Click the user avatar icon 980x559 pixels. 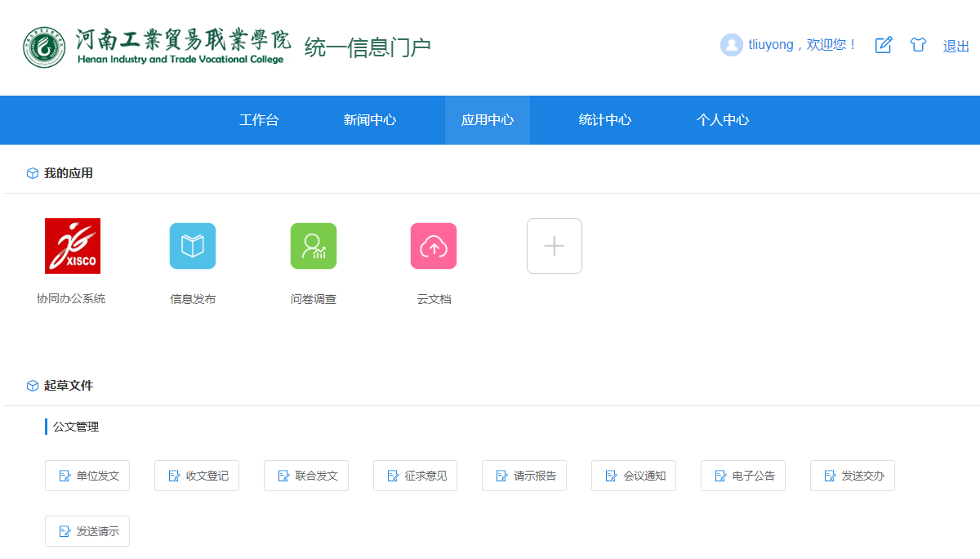click(731, 45)
